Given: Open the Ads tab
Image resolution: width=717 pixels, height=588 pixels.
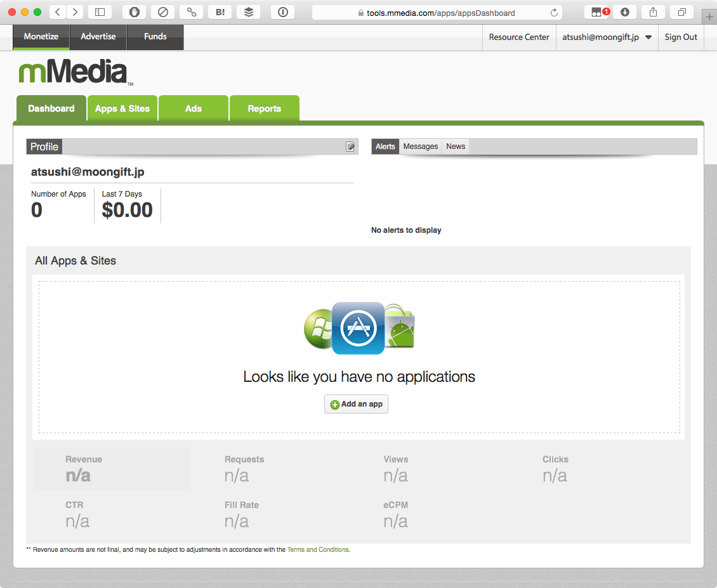Looking at the screenshot, I should 194,108.
